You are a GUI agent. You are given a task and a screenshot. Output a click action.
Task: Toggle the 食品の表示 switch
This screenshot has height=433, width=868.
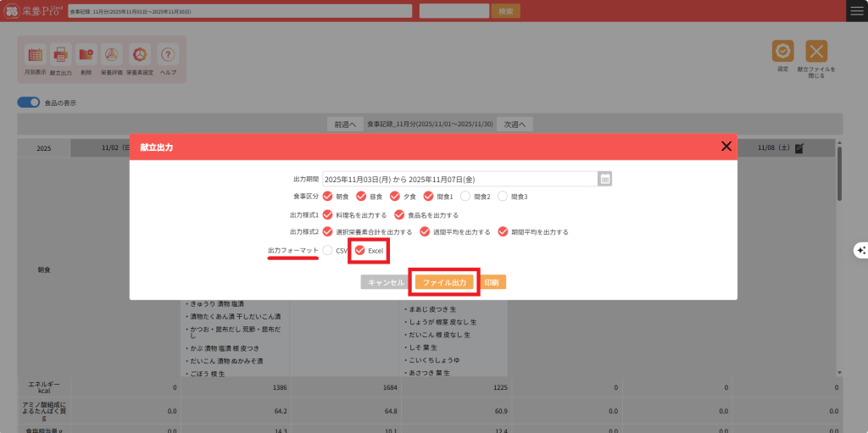click(29, 103)
